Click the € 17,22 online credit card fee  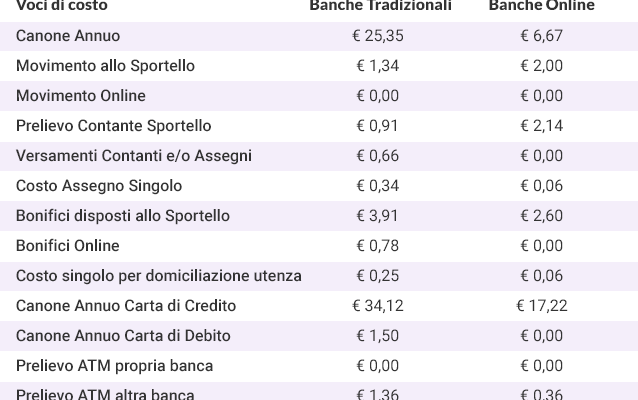point(542,306)
